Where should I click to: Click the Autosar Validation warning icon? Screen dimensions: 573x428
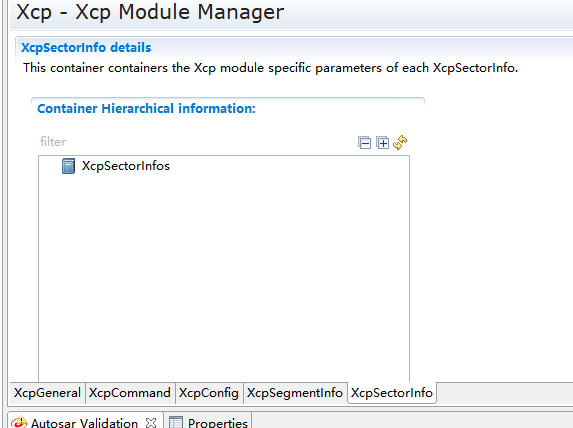click(19, 422)
